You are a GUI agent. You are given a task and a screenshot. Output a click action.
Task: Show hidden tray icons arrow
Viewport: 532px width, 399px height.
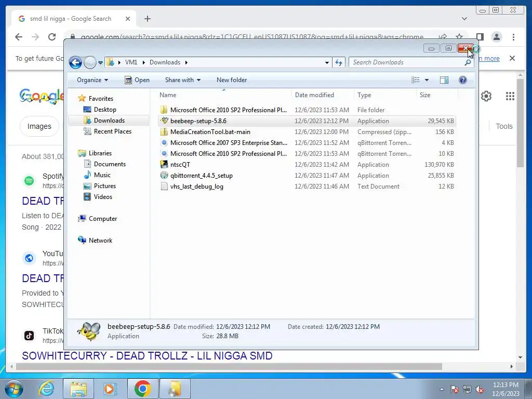click(x=442, y=389)
